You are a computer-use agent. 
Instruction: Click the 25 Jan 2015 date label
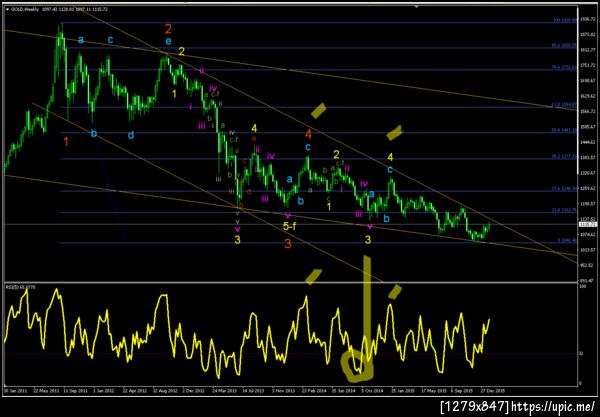coord(403,391)
